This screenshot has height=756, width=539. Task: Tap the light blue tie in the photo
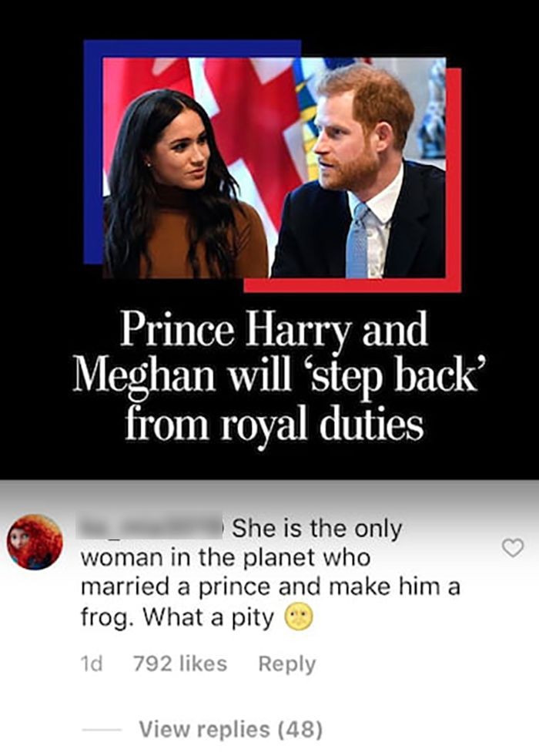coord(357,241)
